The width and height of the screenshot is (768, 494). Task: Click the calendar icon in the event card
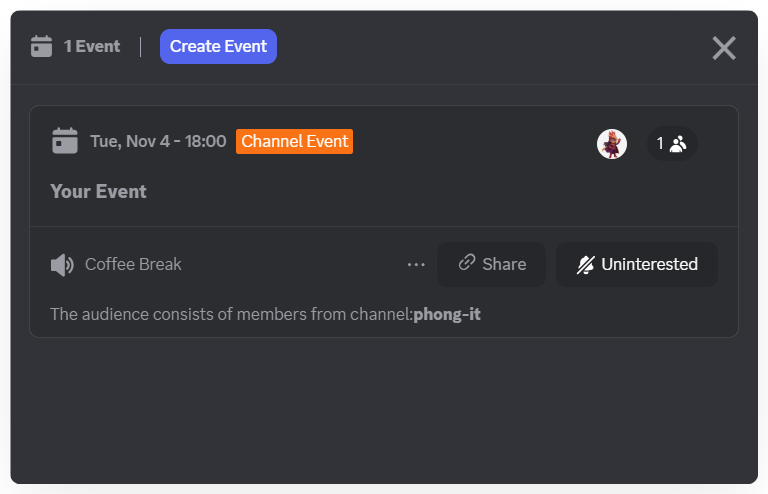pos(65,141)
